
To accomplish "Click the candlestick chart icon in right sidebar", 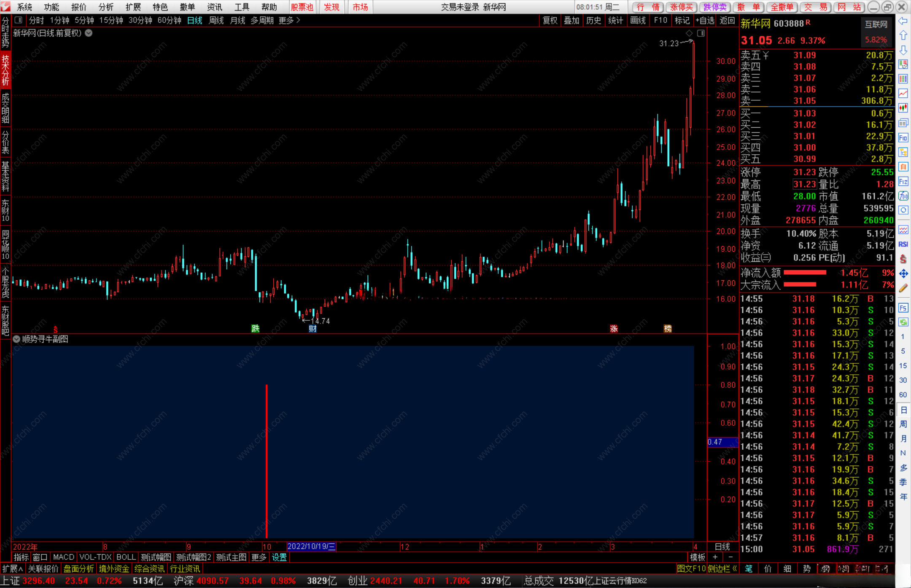I will (903, 108).
